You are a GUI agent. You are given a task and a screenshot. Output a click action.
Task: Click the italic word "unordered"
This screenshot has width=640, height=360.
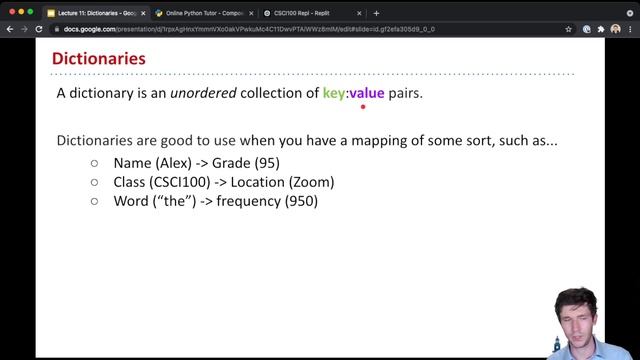click(203, 93)
